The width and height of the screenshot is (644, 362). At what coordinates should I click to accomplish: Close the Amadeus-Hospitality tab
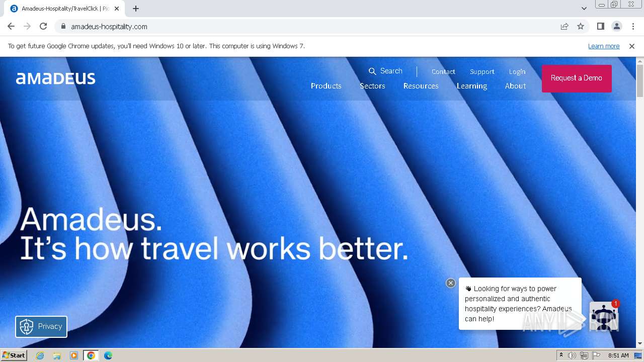tap(117, 9)
